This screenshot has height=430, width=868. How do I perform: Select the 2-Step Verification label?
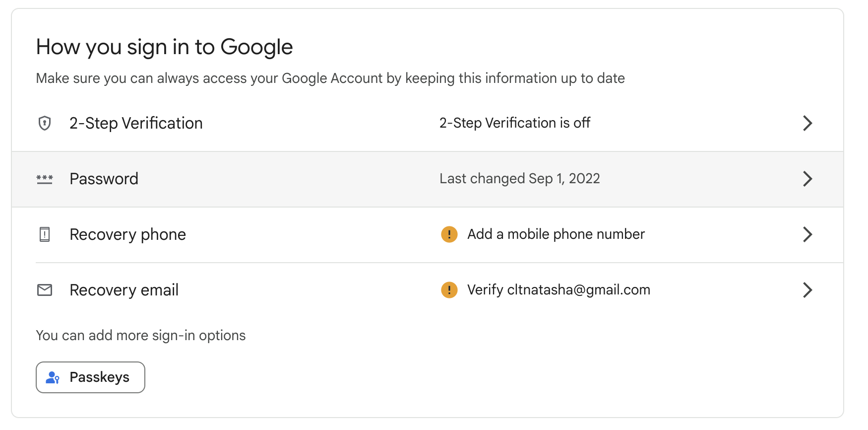coord(136,123)
